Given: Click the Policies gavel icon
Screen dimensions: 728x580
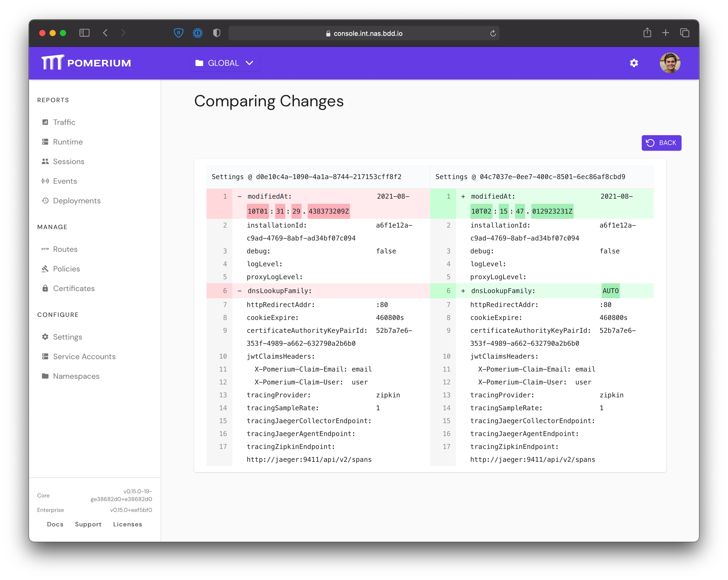Looking at the screenshot, I should tap(45, 269).
